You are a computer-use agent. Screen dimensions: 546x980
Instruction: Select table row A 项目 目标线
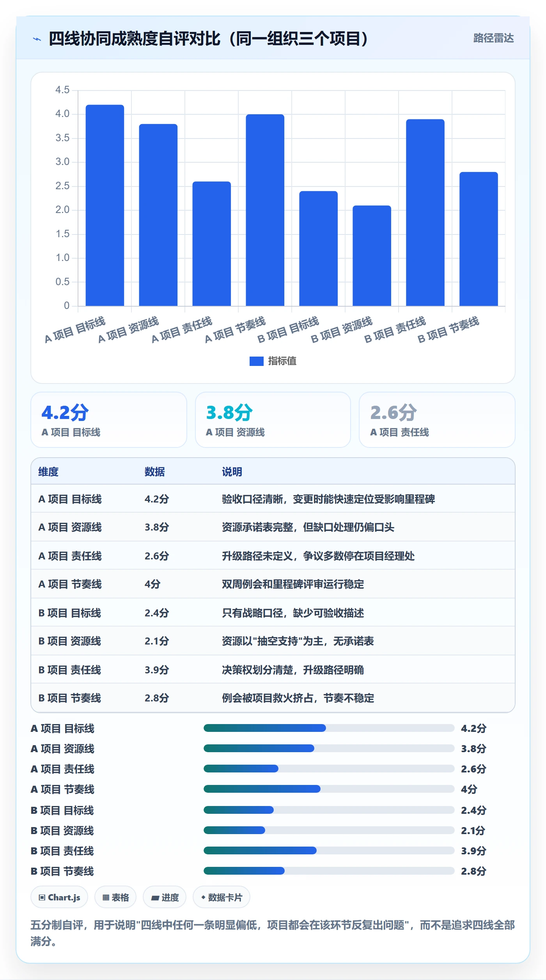tap(273, 499)
